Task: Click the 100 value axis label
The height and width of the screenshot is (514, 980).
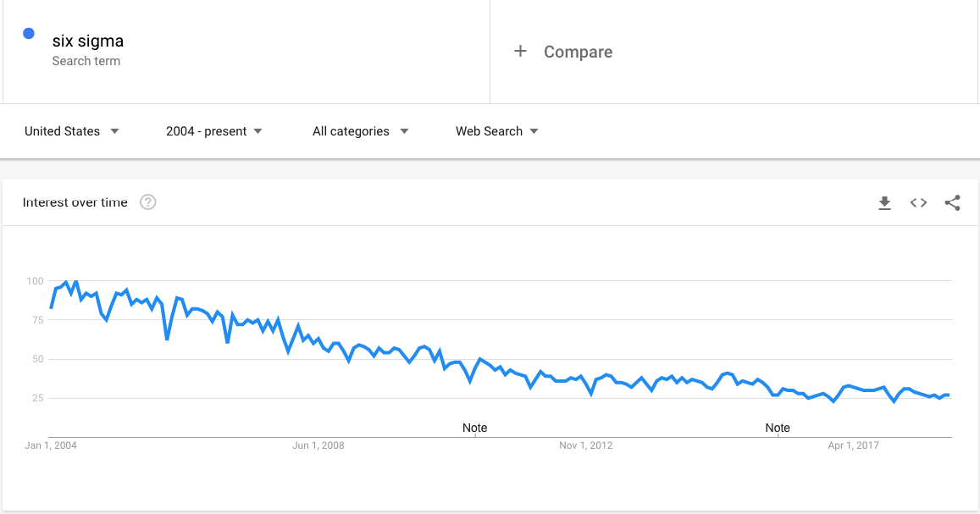Action: pyautogui.click(x=35, y=281)
